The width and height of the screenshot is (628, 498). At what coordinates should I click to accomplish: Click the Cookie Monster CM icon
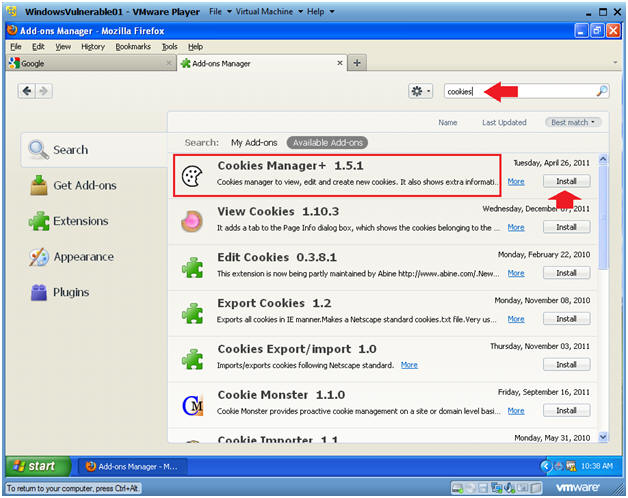click(x=193, y=405)
